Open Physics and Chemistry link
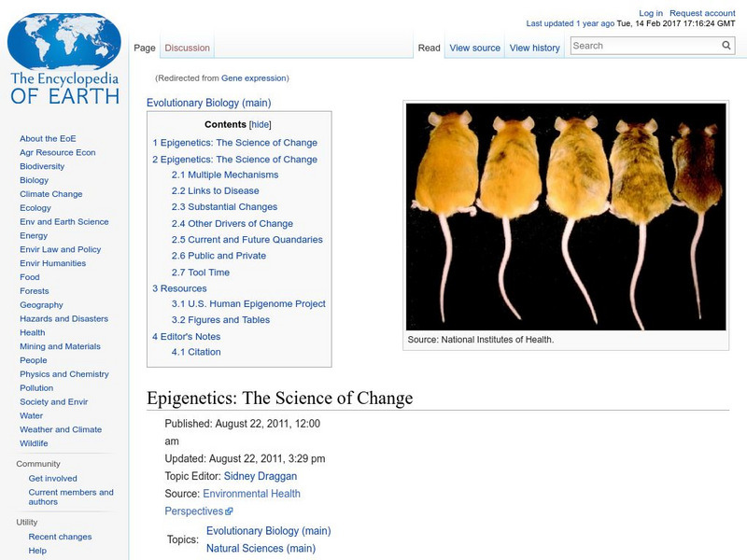747x560 pixels. click(64, 374)
